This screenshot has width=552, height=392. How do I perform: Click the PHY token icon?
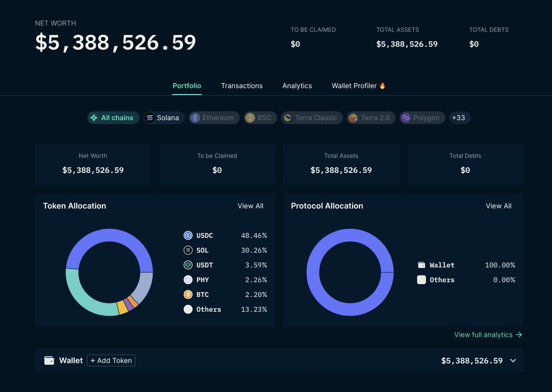tap(188, 280)
